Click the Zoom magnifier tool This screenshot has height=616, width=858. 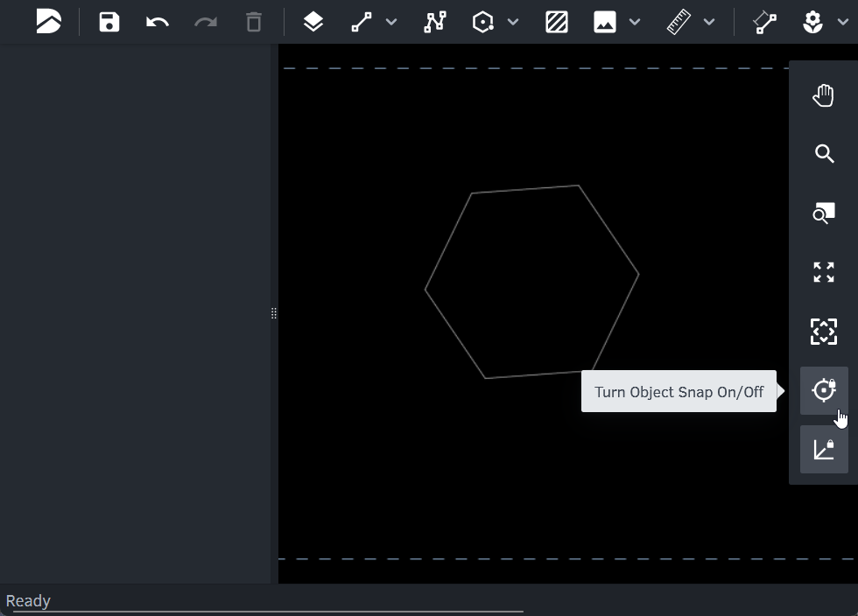pos(824,154)
